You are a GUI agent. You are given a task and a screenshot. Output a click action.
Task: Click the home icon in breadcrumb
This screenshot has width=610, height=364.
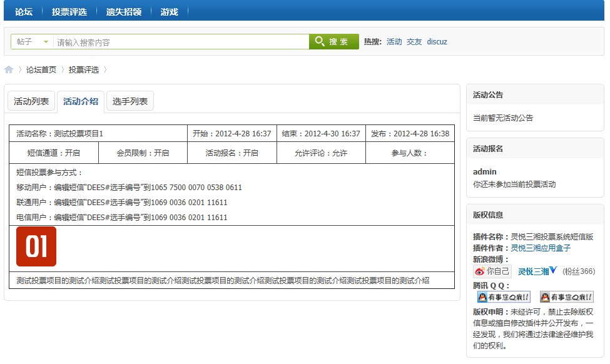click(x=9, y=69)
